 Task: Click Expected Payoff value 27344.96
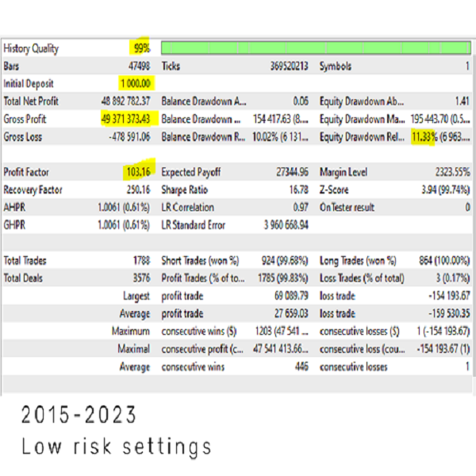(x=292, y=172)
